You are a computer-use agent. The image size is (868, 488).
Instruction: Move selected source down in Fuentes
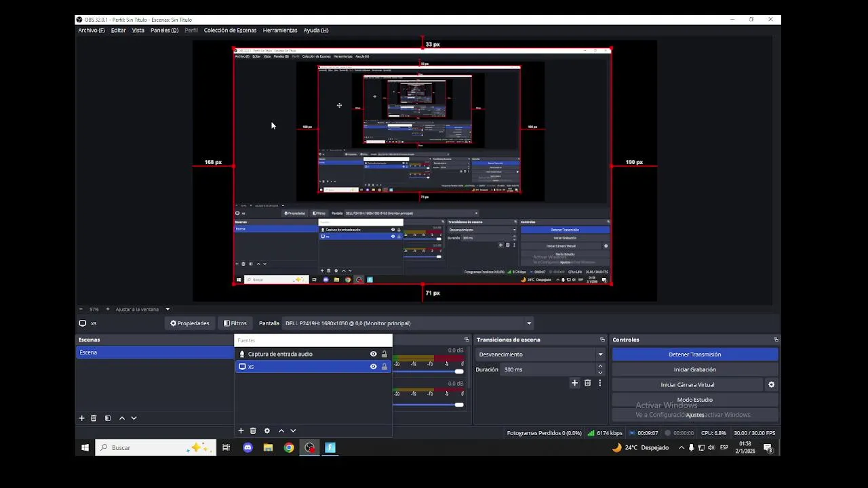[293, 430]
